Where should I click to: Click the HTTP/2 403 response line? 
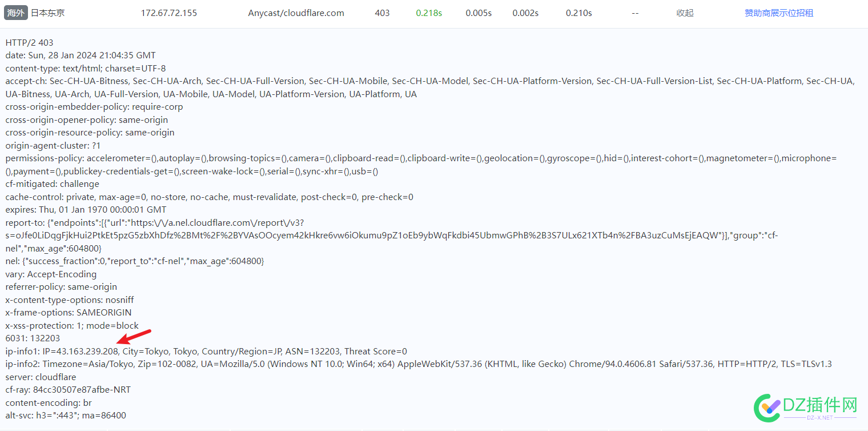[x=30, y=42]
